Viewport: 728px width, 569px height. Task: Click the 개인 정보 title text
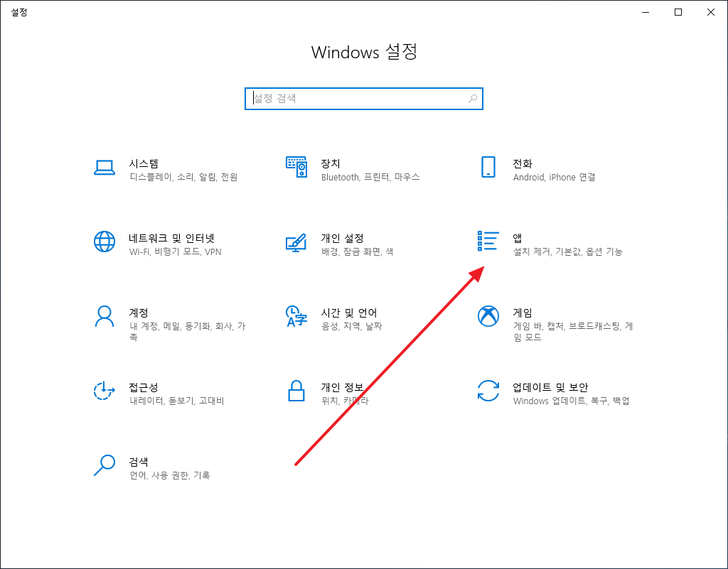coord(342,387)
